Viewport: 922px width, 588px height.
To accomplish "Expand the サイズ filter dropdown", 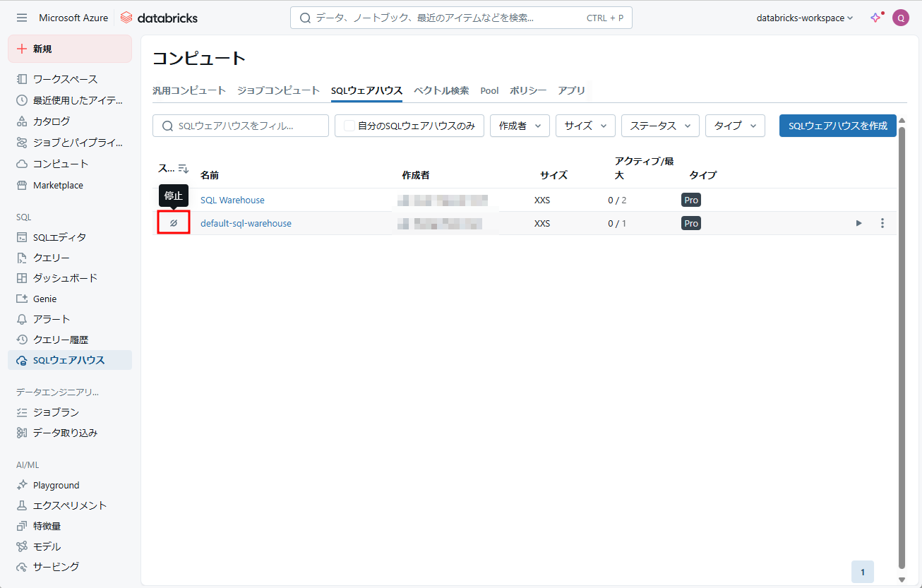I will click(x=585, y=126).
